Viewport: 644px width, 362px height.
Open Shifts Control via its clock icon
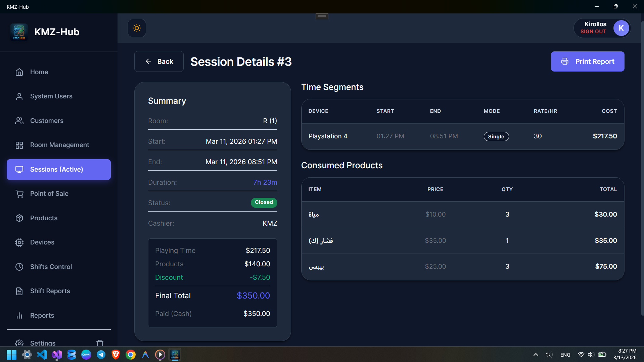(x=19, y=267)
